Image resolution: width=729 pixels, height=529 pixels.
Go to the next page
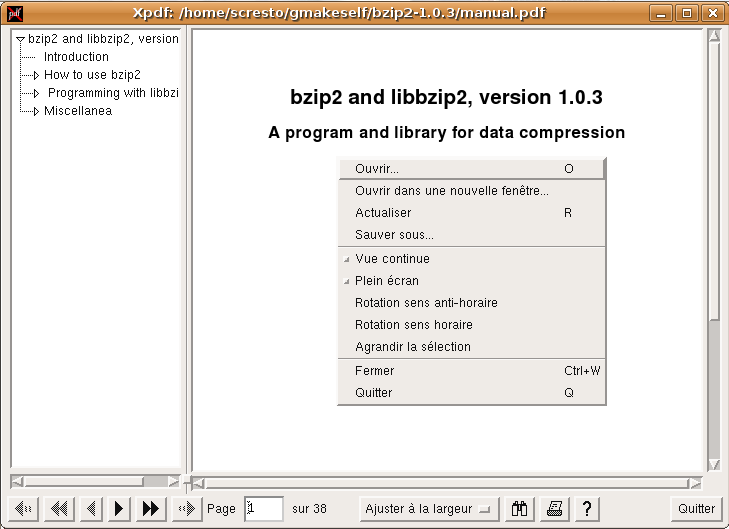pos(119,509)
